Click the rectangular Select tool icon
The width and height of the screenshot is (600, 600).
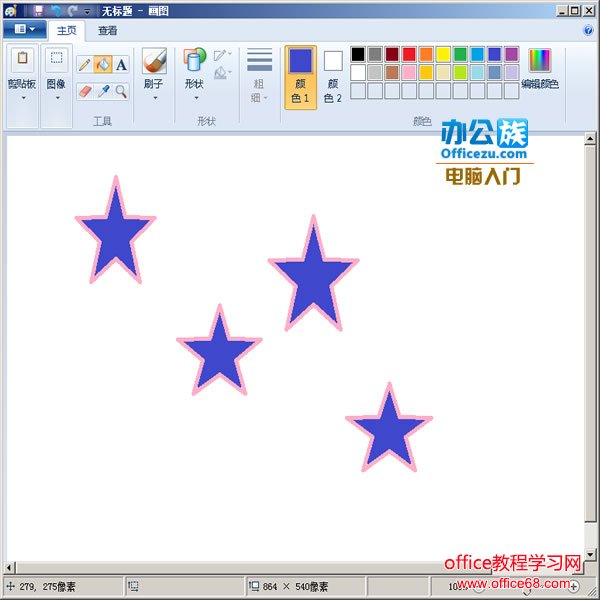click(57, 59)
